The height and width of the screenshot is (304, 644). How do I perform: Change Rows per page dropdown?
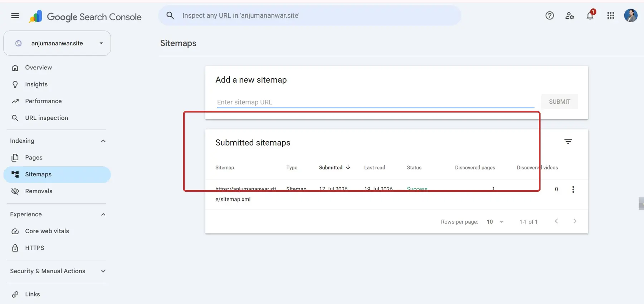point(495,222)
